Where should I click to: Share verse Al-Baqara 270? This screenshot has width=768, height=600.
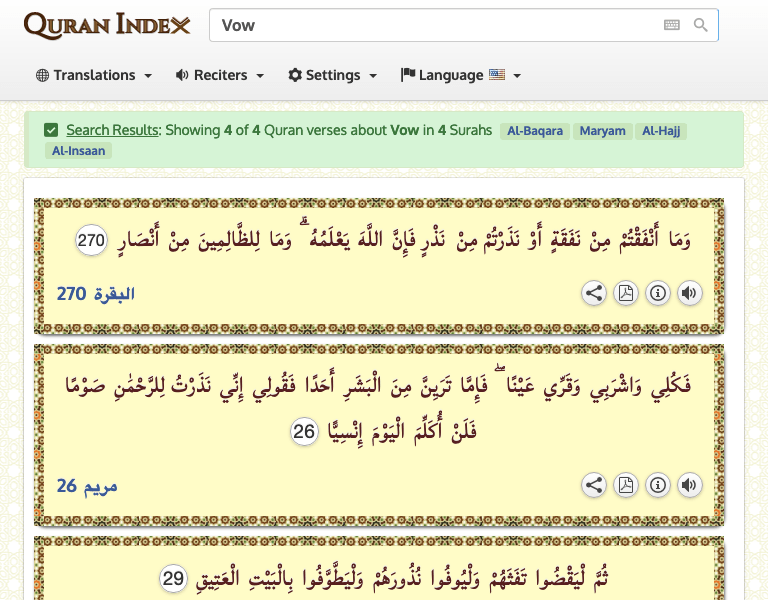coord(594,293)
